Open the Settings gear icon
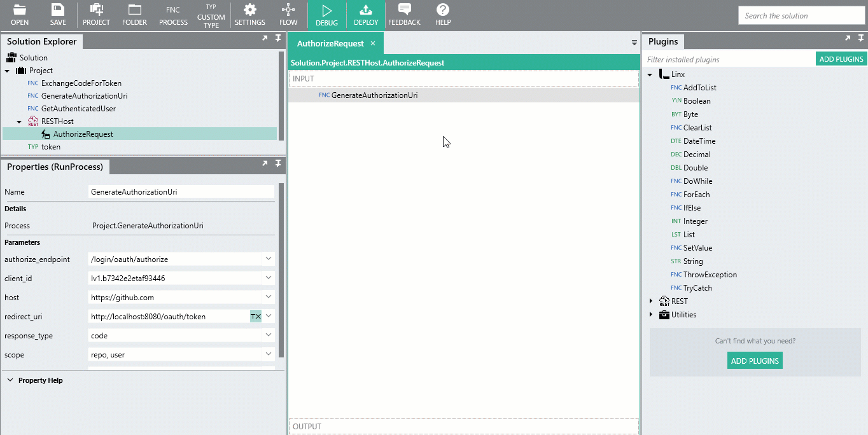 pyautogui.click(x=249, y=11)
